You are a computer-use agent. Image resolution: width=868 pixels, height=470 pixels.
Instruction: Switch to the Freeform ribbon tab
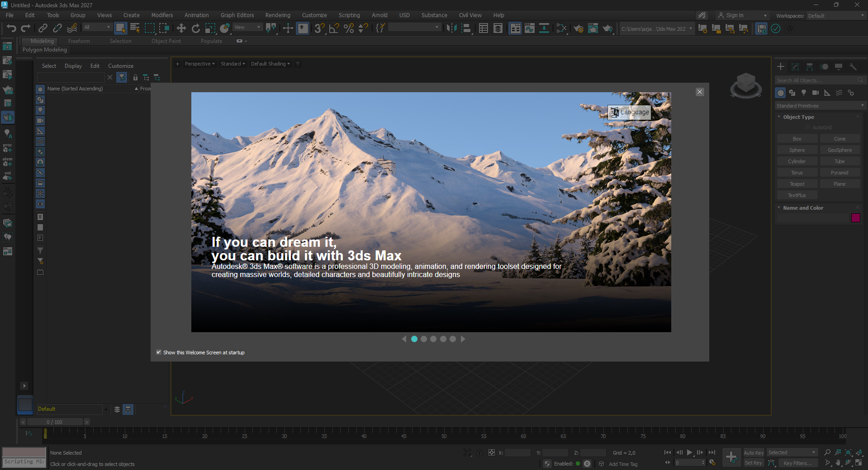(79, 41)
